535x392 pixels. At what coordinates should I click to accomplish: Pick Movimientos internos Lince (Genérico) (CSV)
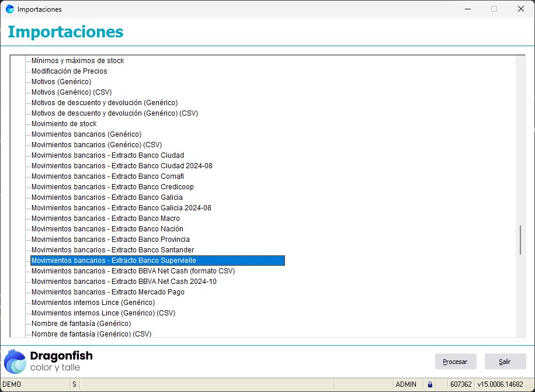(103, 313)
